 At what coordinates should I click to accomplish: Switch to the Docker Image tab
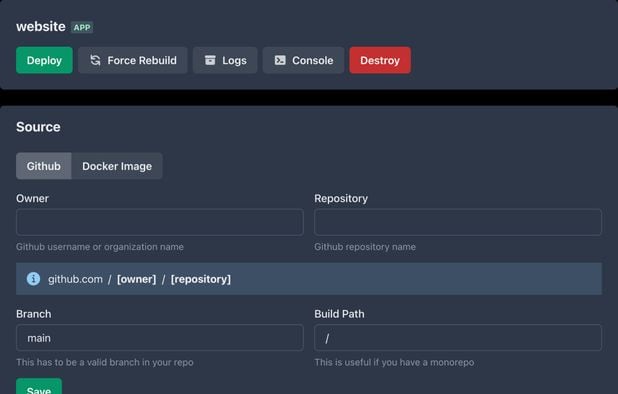pyautogui.click(x=117, y=166)
